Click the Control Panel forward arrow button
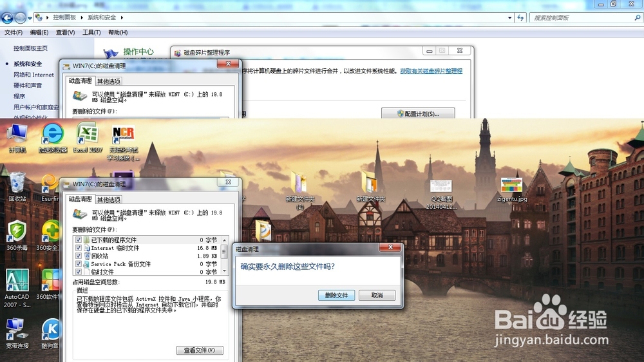644x362 pixels. pyautogui.click(x=20, y=17)
